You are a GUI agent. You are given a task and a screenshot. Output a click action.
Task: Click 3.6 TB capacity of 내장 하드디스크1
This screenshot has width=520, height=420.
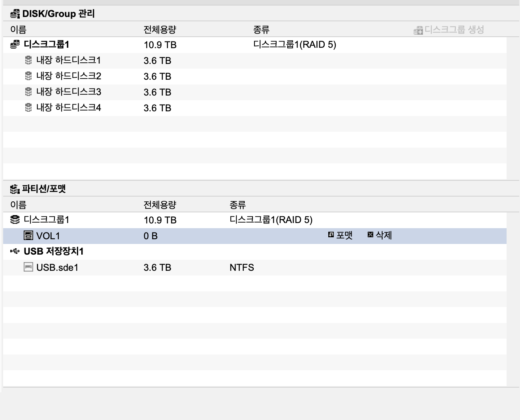point(157,61)
